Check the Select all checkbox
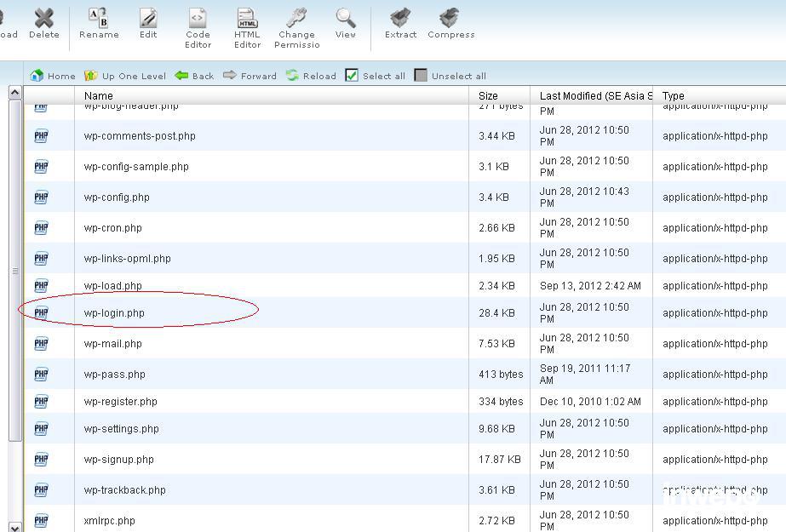Screen dimensions: 786x532 click(352, 76)
